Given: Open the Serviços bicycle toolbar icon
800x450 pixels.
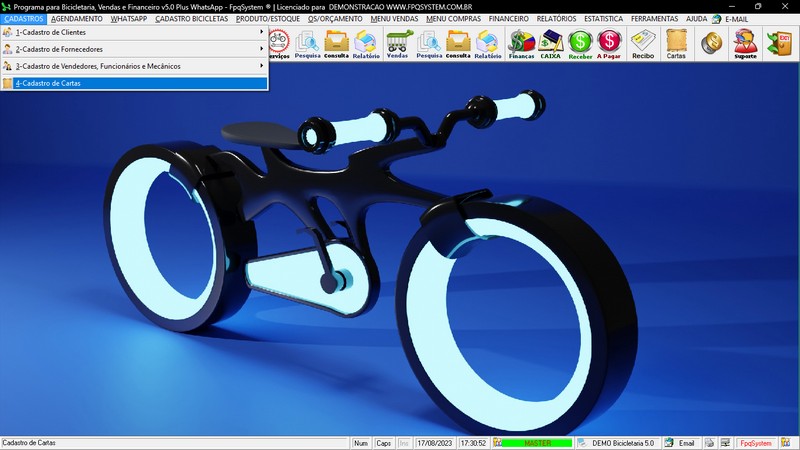Looking at the screenshot, I should tap(279, 44).
